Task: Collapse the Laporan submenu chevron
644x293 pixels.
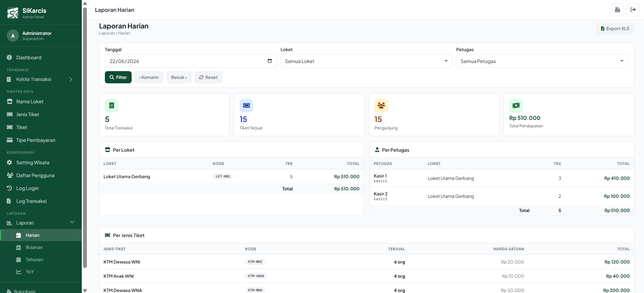Action: [x=72, y=222]
